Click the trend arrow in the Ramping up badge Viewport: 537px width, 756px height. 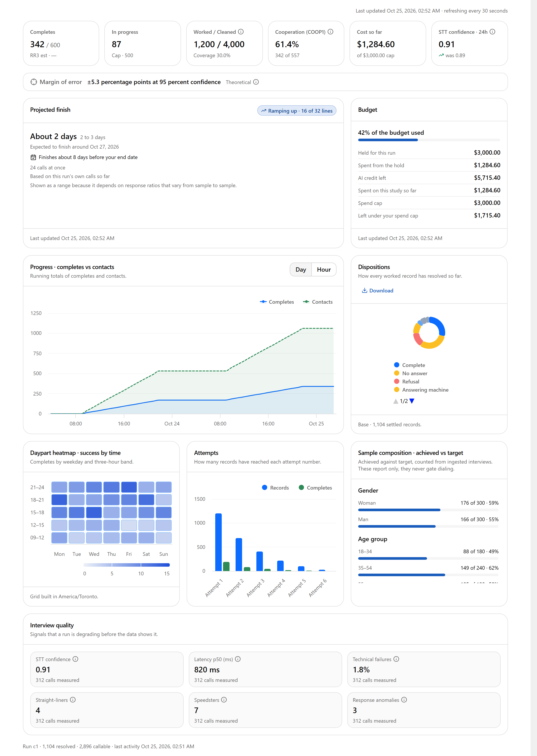coord(264,111)
